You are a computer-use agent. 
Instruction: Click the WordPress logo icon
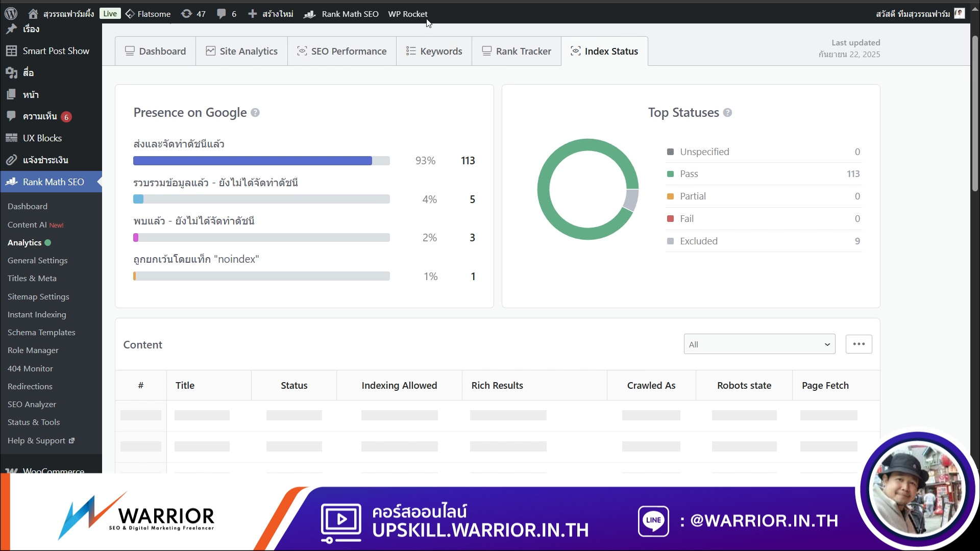pyautogui.click(x=11, y=14)
